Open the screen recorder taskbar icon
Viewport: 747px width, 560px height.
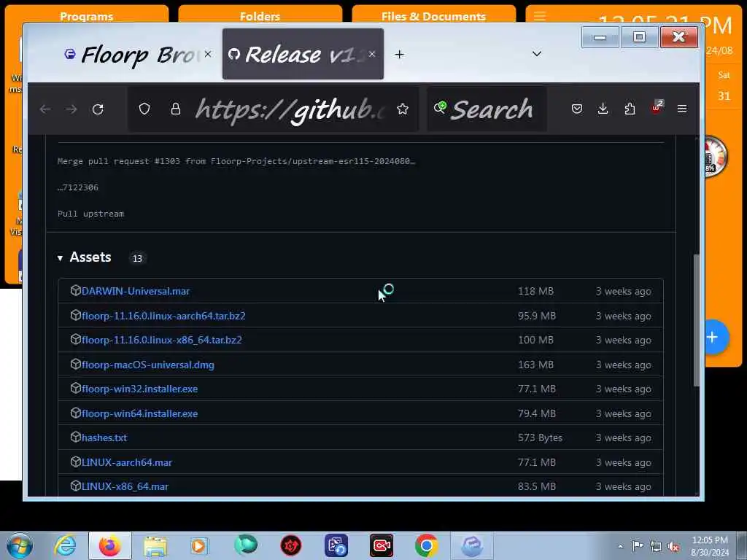pos(382,545)
